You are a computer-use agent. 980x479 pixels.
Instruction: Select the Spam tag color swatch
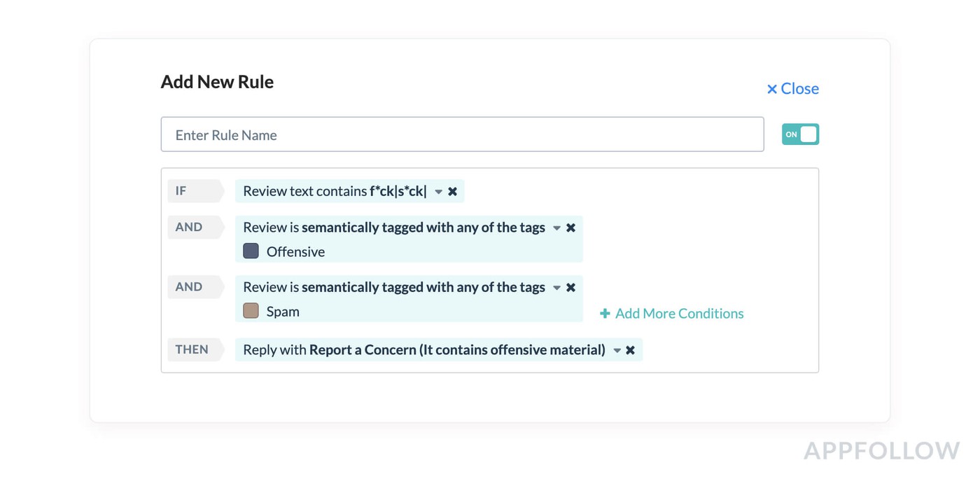[251, 310]
